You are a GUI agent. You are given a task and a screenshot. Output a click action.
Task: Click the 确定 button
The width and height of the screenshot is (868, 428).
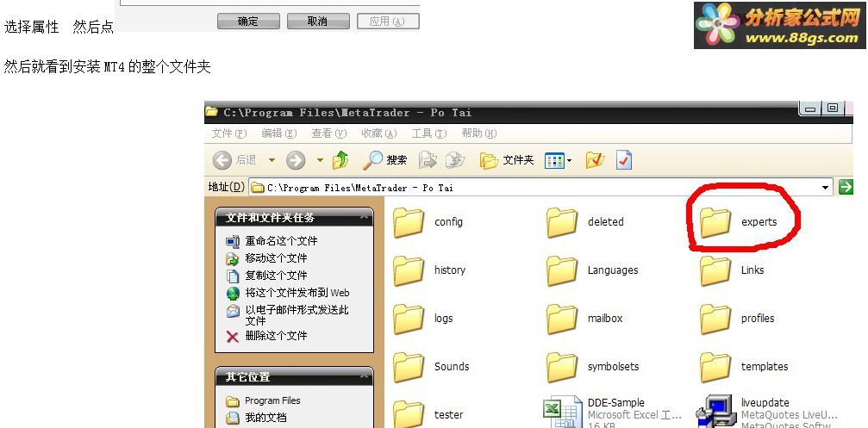[x=248, y=22]
